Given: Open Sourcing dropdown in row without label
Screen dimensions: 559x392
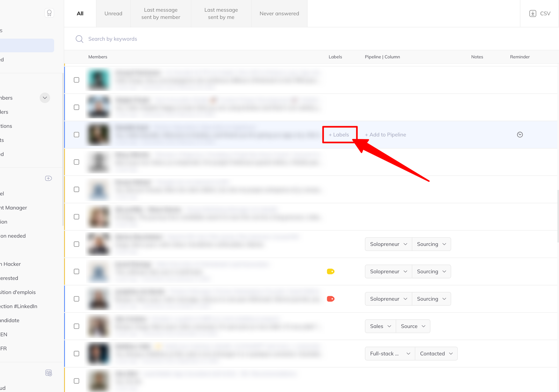Looking at the screenshot, I should [x=431, y=244].
